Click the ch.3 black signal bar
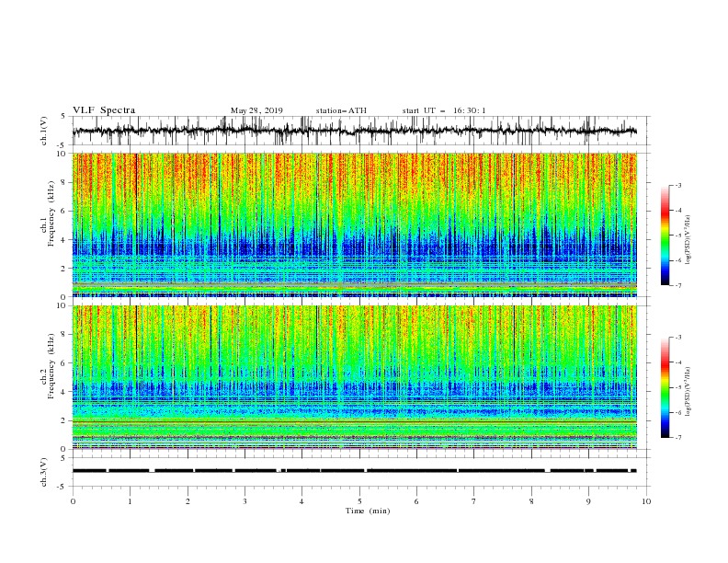This screenshot has height=563, width=728. [x=355, y=471]
